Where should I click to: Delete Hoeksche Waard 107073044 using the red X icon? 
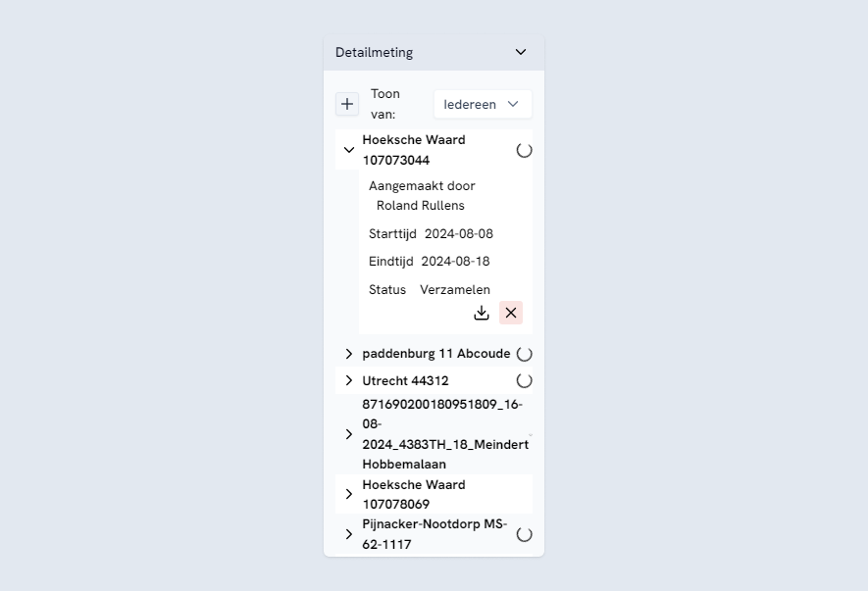tap(511, 313)
